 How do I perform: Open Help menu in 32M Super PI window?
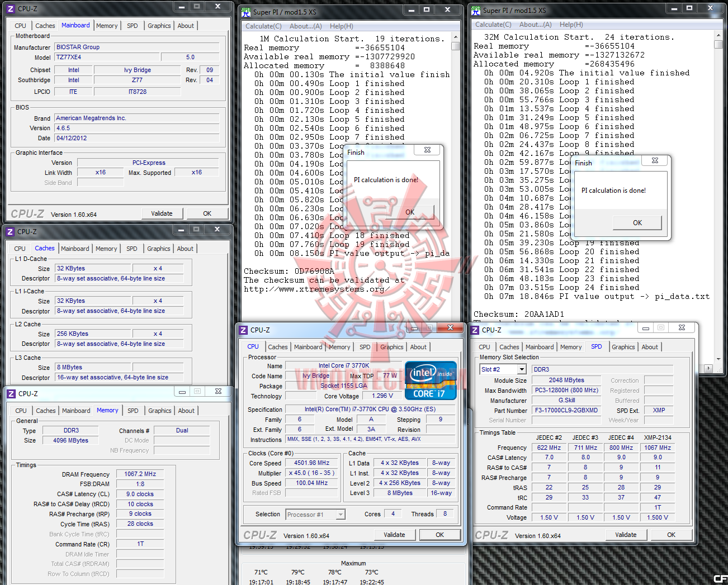pos(571,25)
